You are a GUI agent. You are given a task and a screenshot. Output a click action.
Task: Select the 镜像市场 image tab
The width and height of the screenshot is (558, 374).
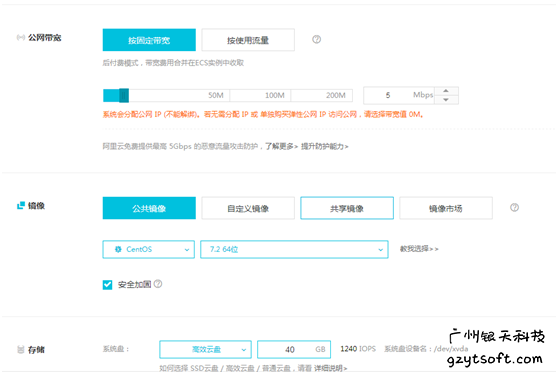pyautogui.click(x=446, y=208)
